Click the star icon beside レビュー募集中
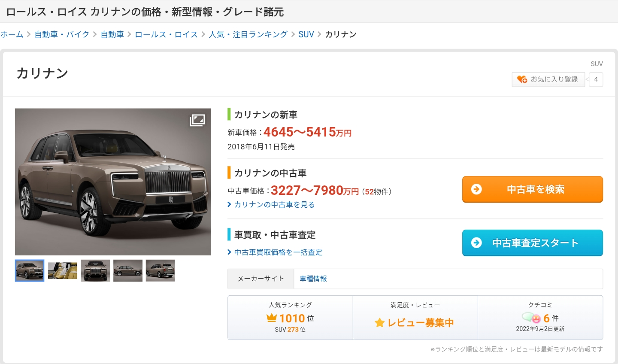 pos(379,323)
